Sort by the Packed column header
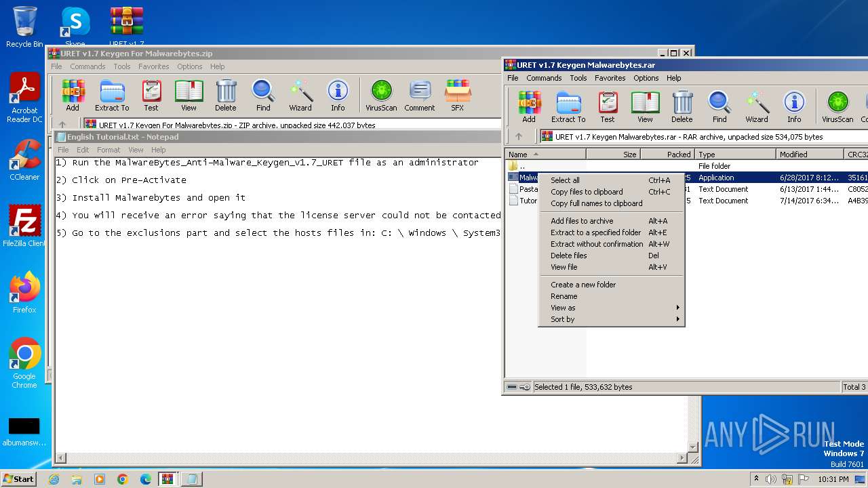Screen dimensions: 868x488 [x=668, y=155]
